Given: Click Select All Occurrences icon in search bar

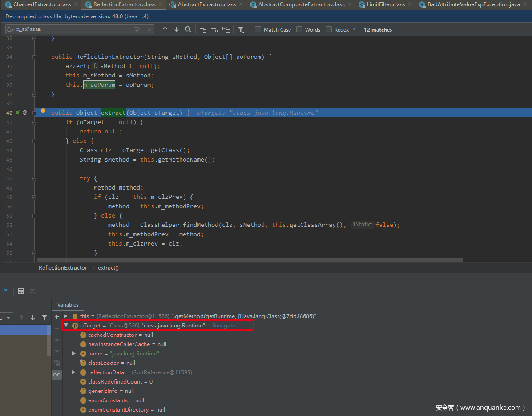Looking at the screenshot, I should 226,30.
